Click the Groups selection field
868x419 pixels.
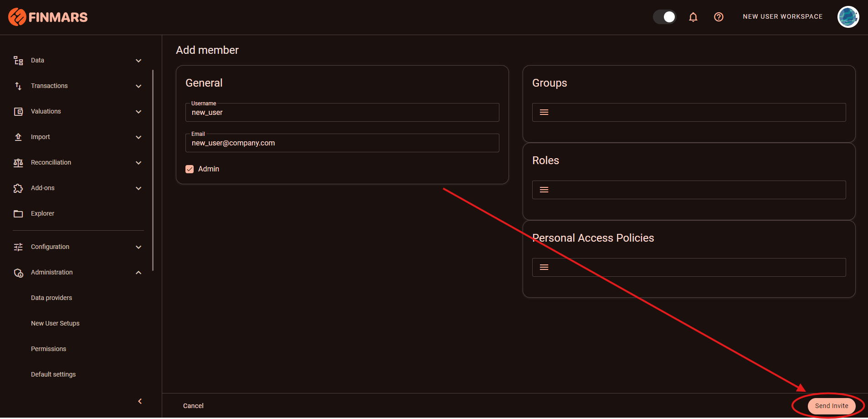pos(689,112)
